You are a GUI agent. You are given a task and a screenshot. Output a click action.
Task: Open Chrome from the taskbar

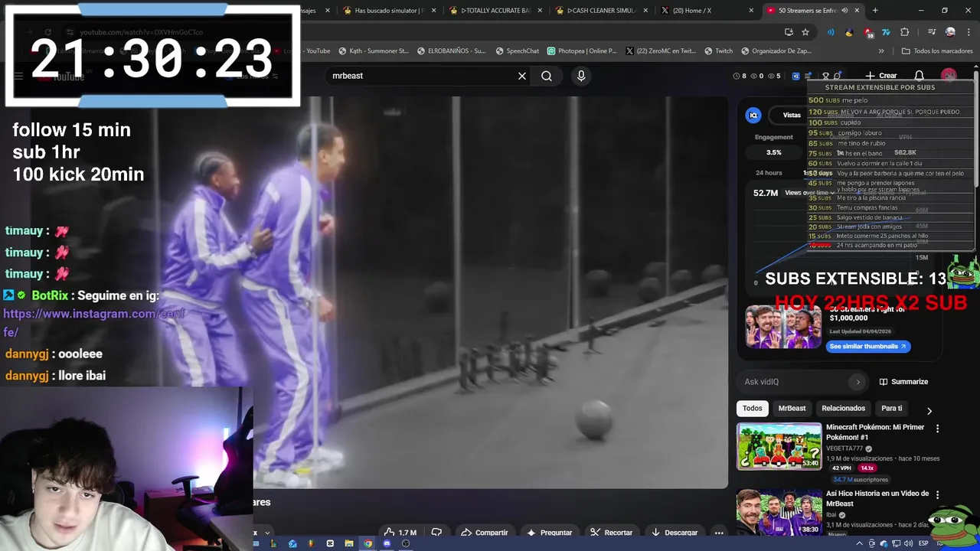(367, 543)
